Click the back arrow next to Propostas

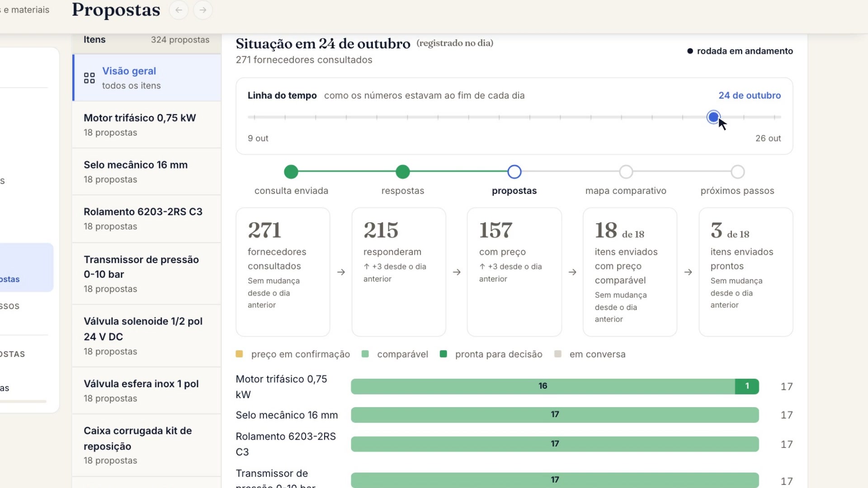pyautogui.click(x=179, y=10)
